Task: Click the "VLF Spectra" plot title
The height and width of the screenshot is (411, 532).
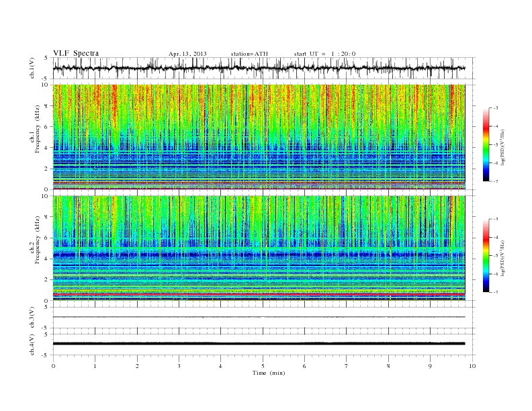Action: [76, 53]
